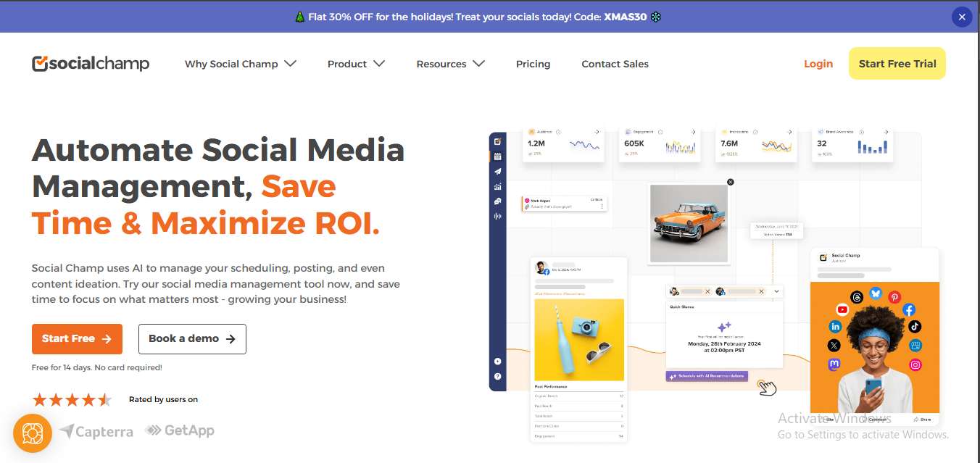Click the analytics chart sidebar icon
The height and width of the screenshot is (463, 980).
[x=498, y=186]
